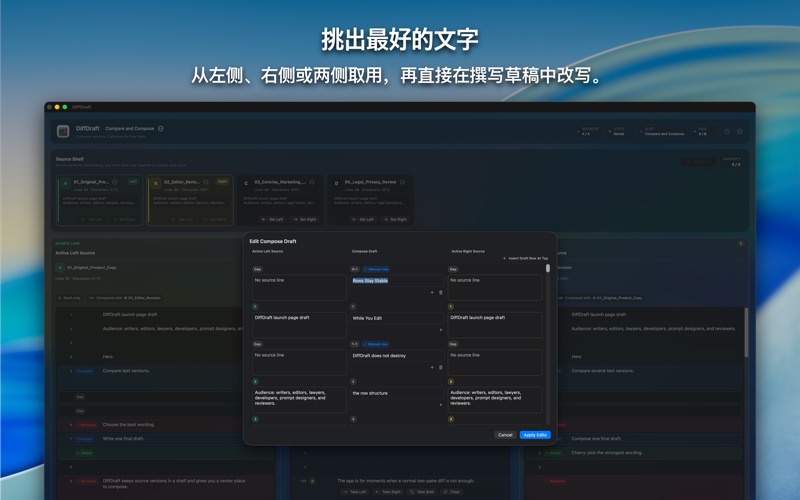
Task: Click the DiffDraft app logo icon
Action: point(63,131)
